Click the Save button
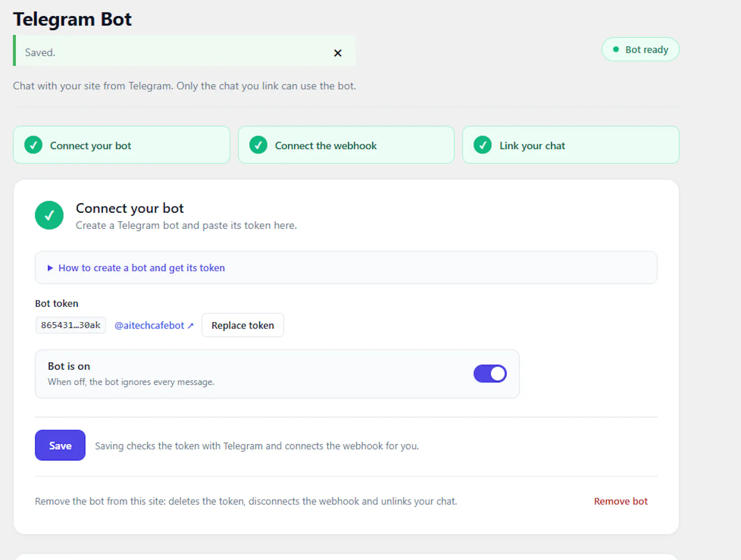This screenshot has height=560, width=741. 60,445
